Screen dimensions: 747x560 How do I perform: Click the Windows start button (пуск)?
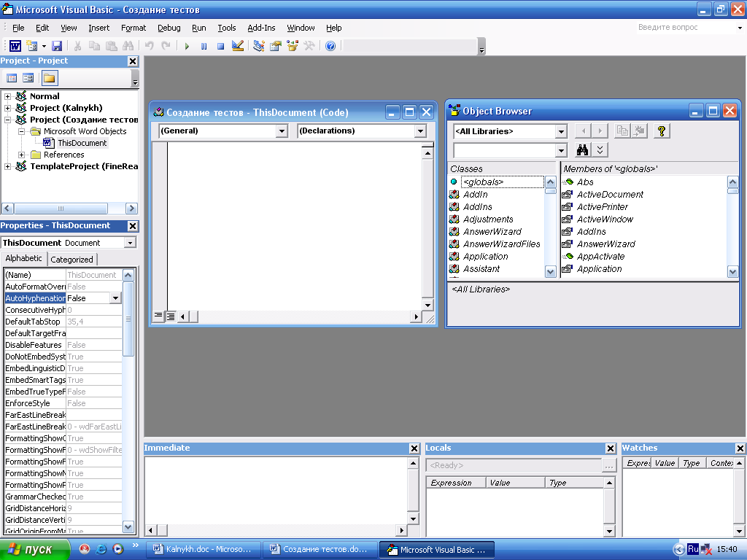(35, 549)
